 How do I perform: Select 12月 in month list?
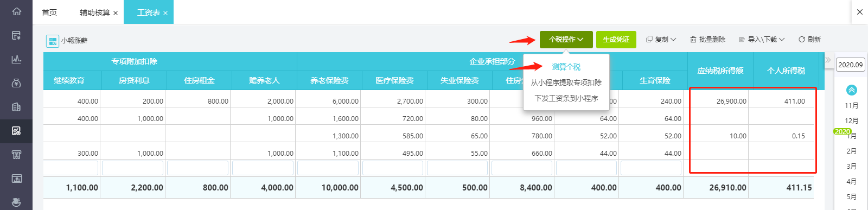pos(852,120)
